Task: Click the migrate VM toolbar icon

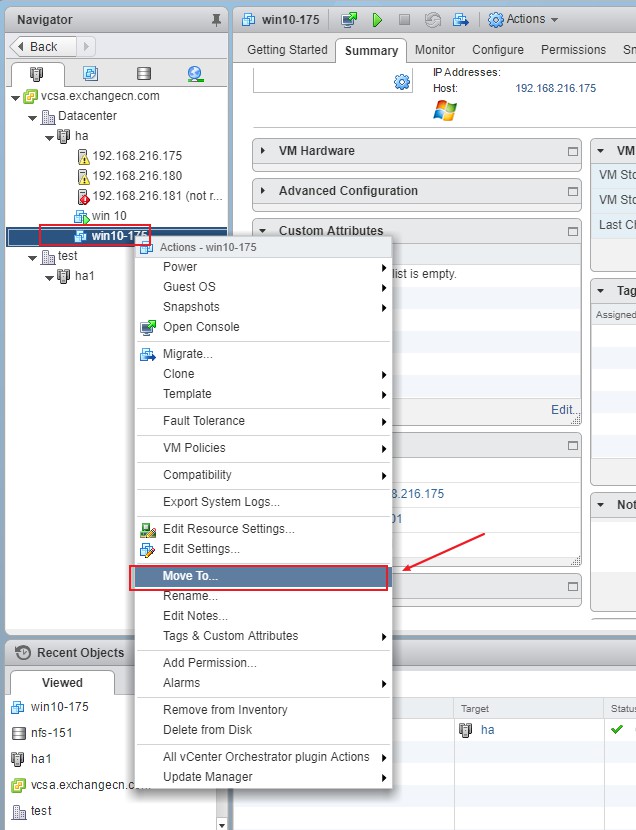Action: 460,20
